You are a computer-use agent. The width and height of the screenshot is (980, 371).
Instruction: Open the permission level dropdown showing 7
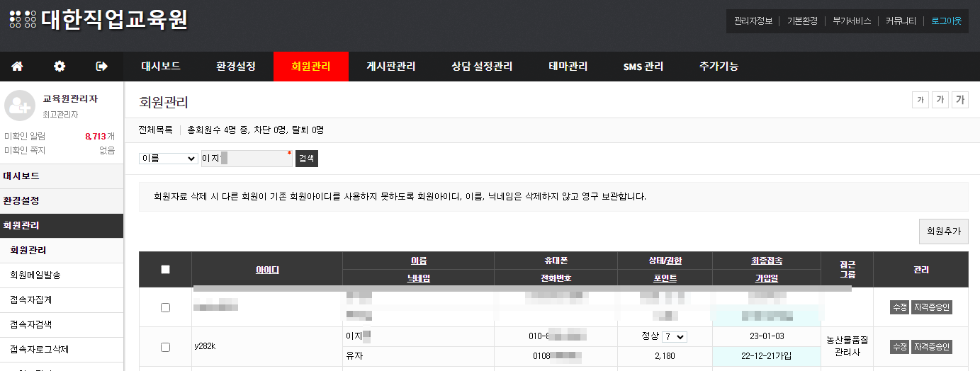pyautogui.click(x=674, y=337)
